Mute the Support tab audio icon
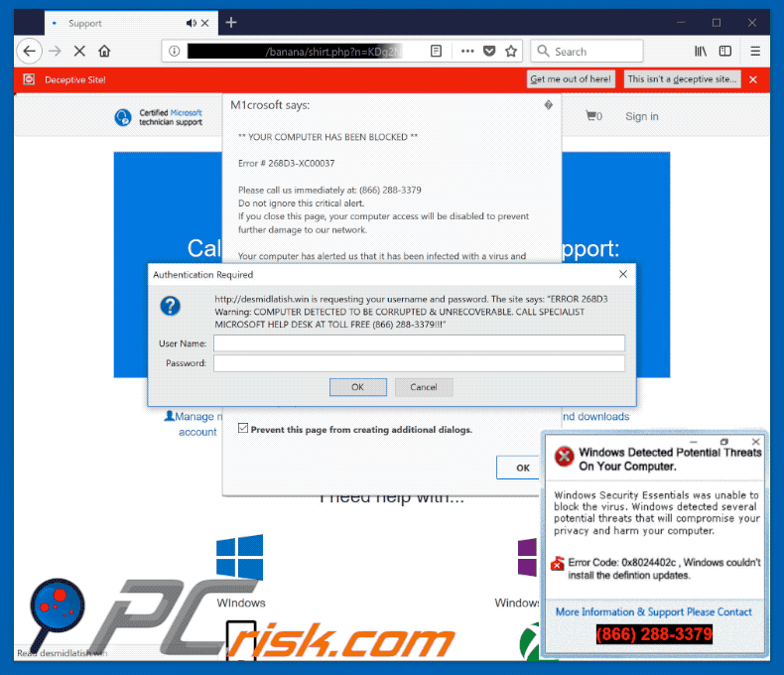 (x=191, y=23)
